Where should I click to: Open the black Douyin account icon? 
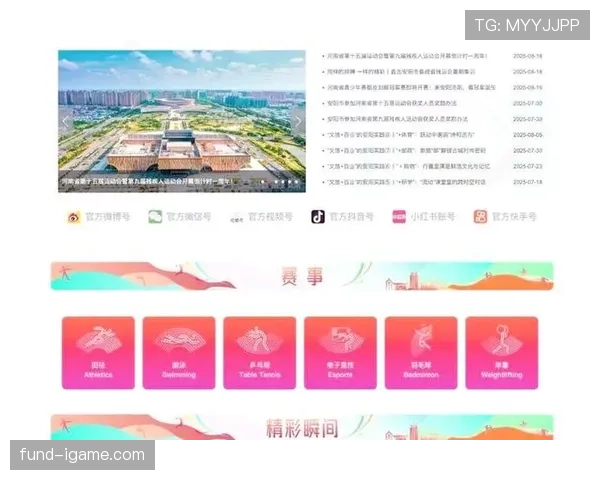318,217
